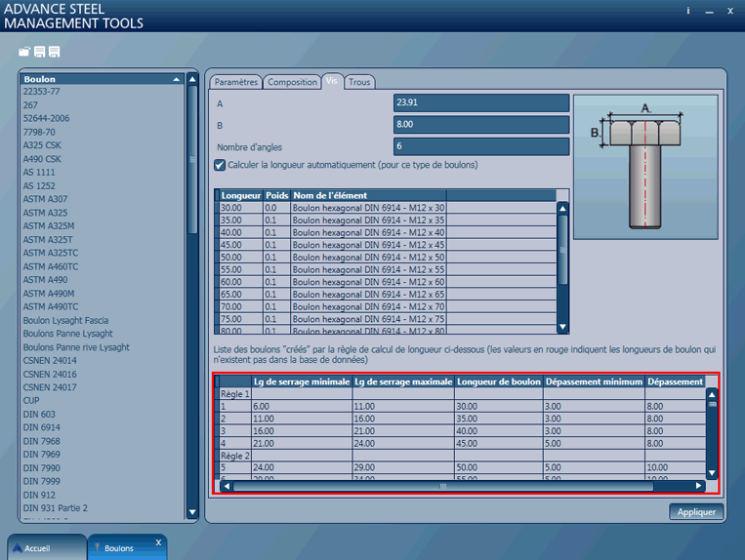745x560 pixels.
Task: Click the Boulon list vertical scrollbar thumb
Action: [x=192, y=159]
